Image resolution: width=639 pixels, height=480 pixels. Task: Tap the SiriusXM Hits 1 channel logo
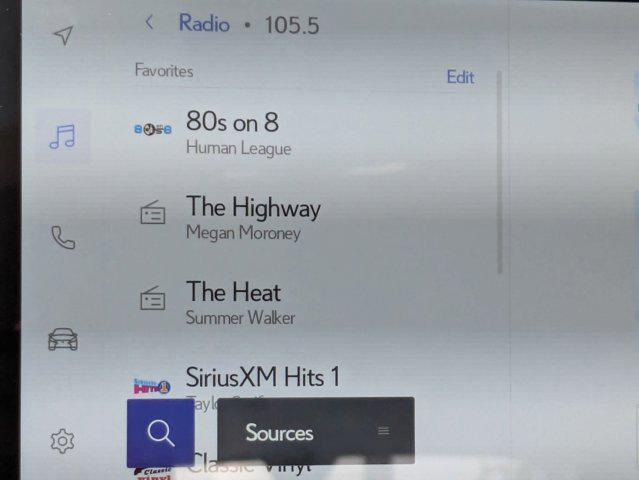click(152, 386)
